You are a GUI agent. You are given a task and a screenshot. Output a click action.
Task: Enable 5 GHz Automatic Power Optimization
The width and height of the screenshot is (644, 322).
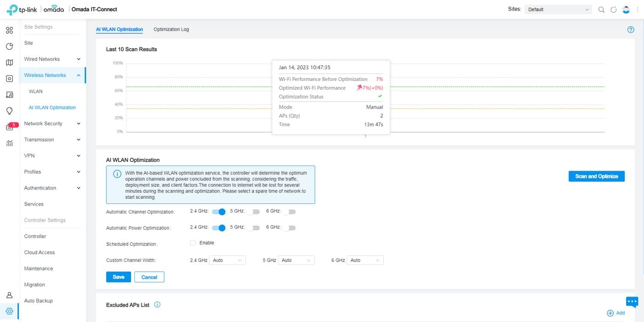point(253,227)
